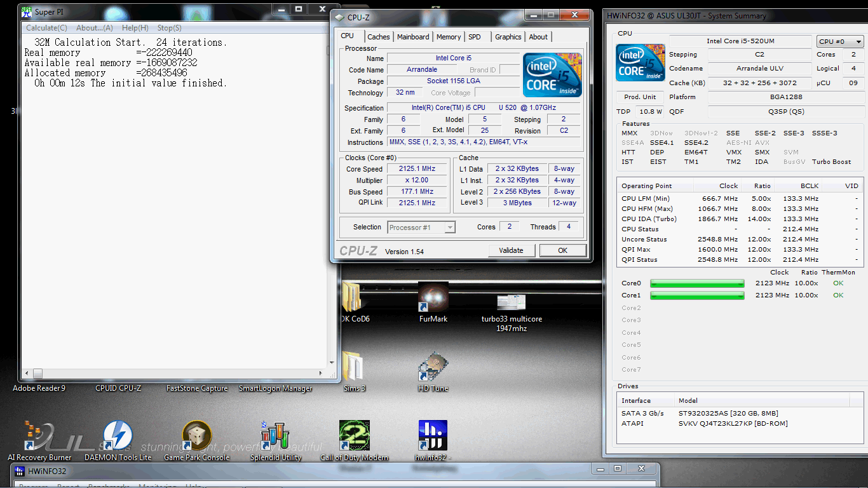
Task: Click the Validate button in CPU-Z
Action: point(512,250)
